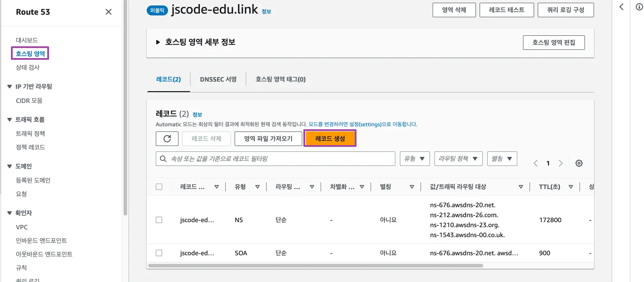Open table settings gear icon

point(579,164)
